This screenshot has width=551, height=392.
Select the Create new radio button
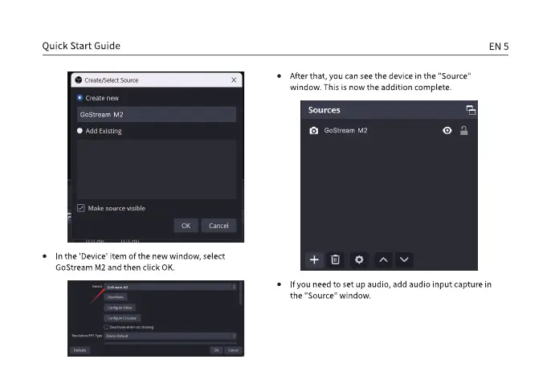tap(80, 98)
